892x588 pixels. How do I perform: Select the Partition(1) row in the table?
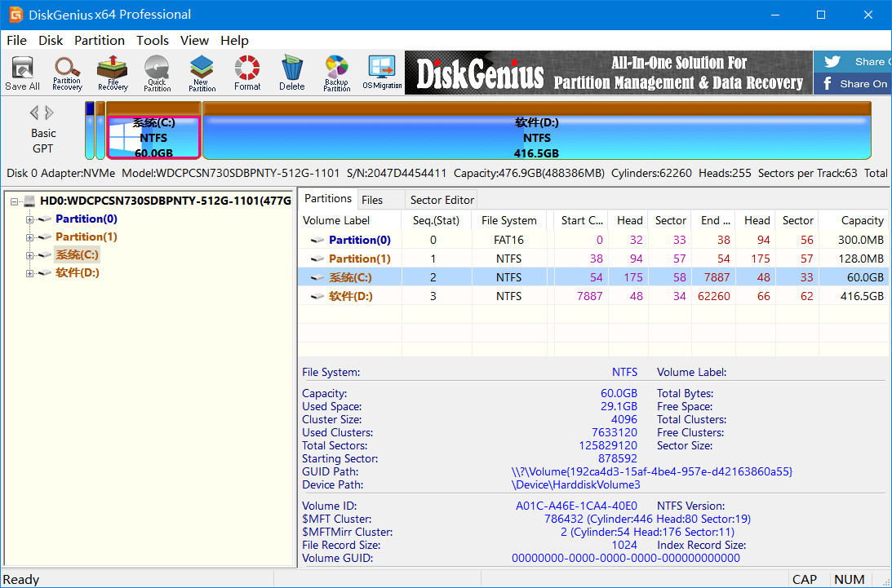[359, 259]
